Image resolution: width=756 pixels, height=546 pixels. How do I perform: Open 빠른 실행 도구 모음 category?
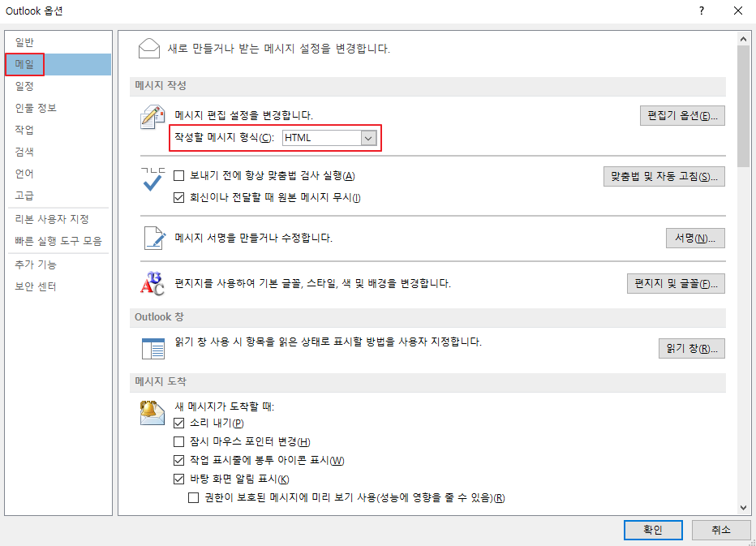point(58,241)
